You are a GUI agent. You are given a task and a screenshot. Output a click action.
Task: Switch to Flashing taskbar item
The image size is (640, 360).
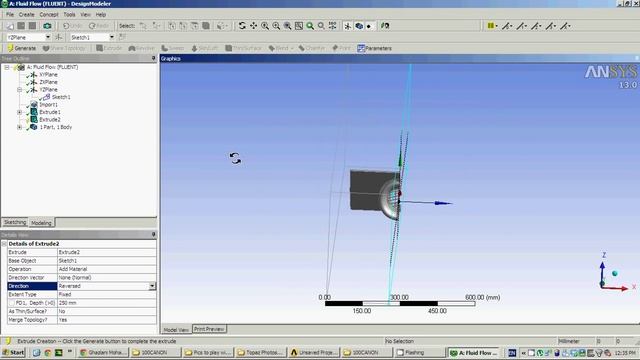coord(419,352)
